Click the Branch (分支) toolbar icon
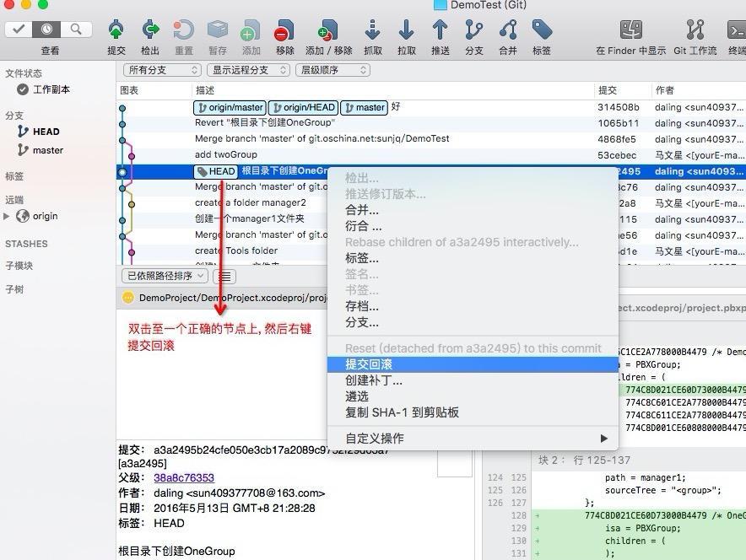746x560 pixels. (x=474, y=30)
